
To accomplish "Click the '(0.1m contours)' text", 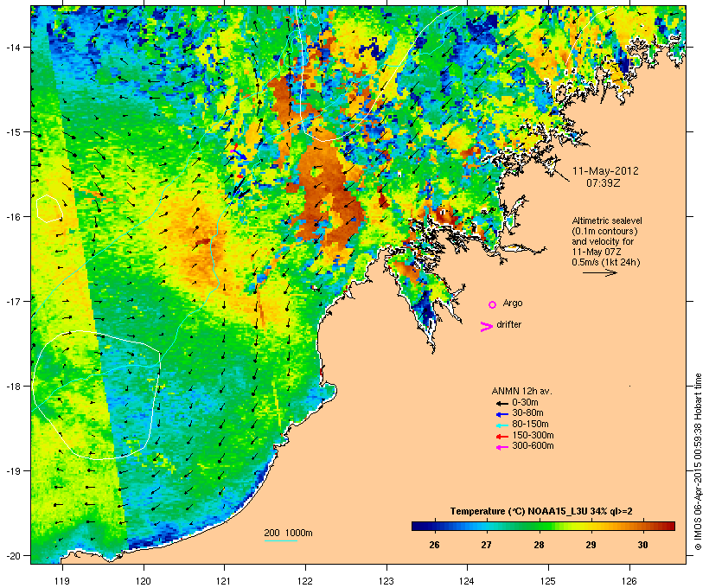I will click(604, 231).
